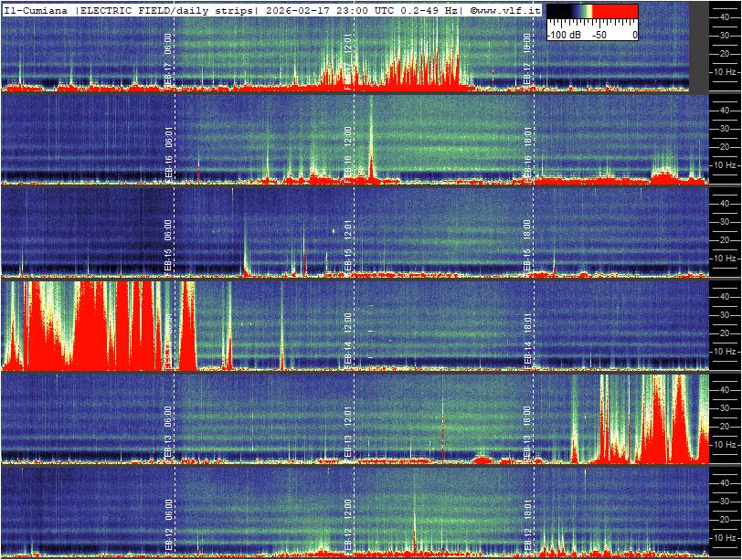Select the FEB 16 18:01 time marker
Viewport: 742px width, 560px height.
tap(527, 153)
